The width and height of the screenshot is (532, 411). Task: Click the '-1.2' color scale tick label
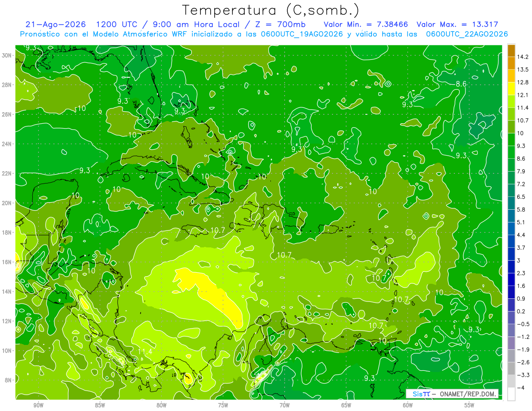523,337
